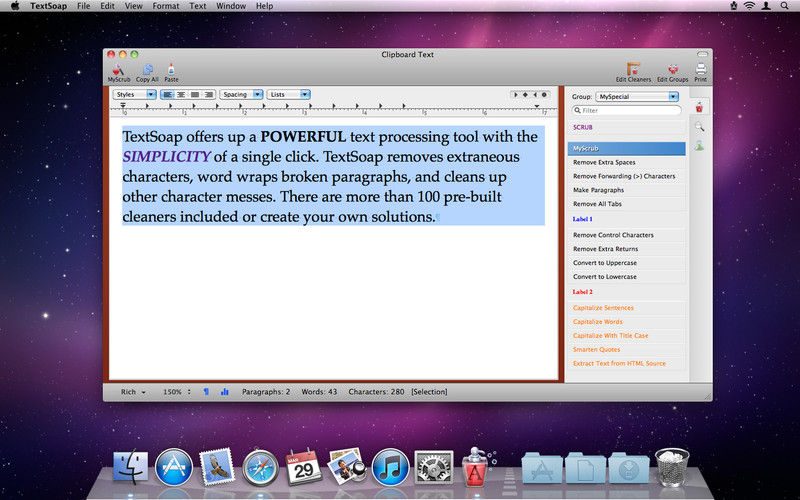Open Edit Groups from the toolbar

tap(672, 72)
